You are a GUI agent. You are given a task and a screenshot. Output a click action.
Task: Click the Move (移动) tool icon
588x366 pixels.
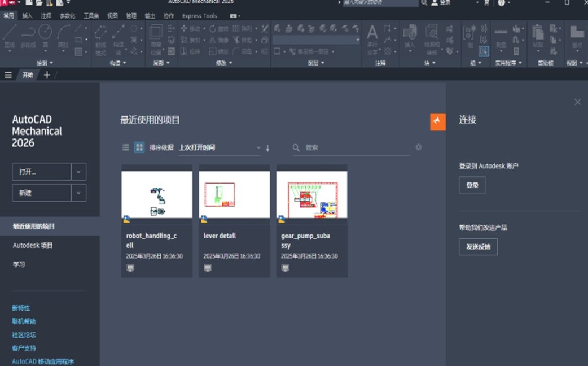pos(184,29)
